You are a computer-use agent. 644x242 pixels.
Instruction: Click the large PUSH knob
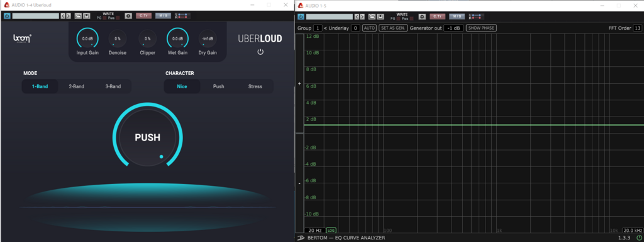(x=147, y=137)
